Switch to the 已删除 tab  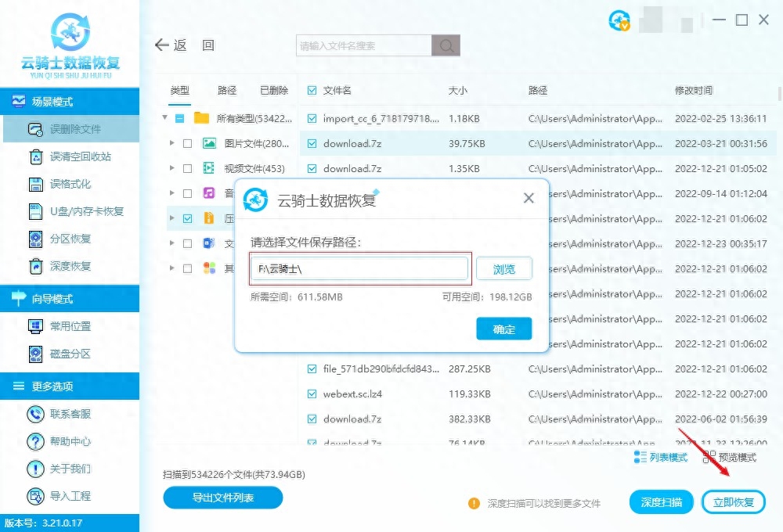[274, 90]
